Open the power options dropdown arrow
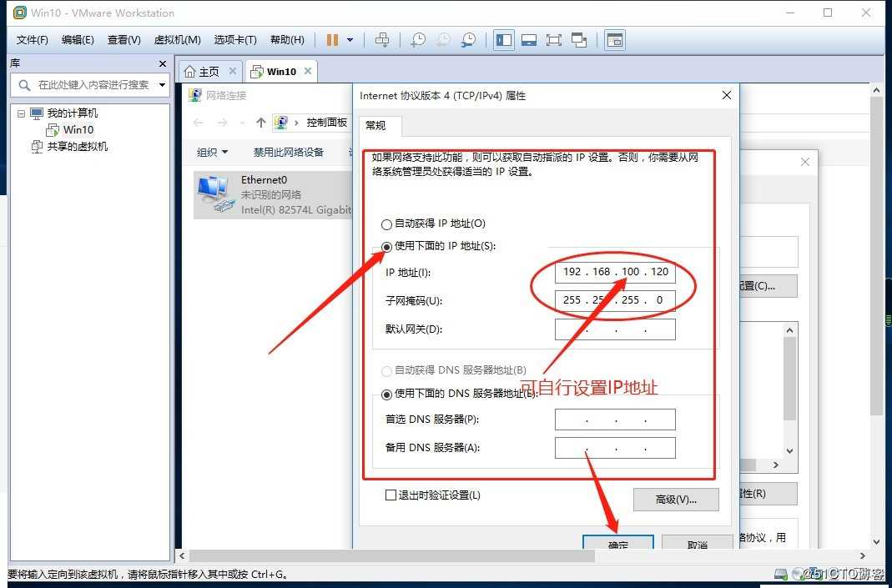Image resolution: width=892 pixels, height=588 pixels. click(350, 40)
